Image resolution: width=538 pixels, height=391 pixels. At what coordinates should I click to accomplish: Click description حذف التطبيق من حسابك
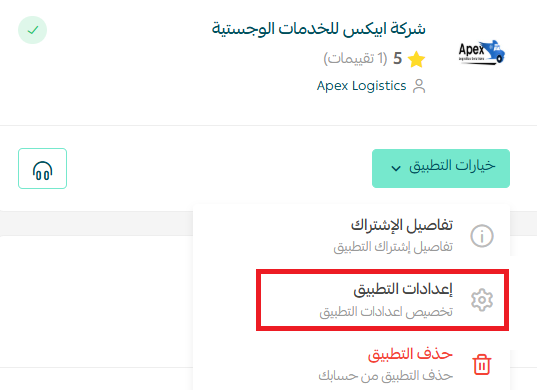385,376
